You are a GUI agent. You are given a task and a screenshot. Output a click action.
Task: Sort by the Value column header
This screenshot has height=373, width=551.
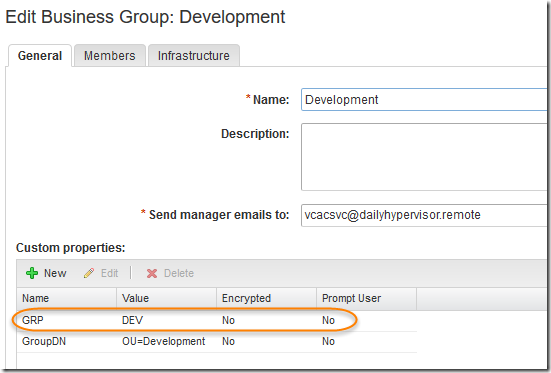point(167,298)
